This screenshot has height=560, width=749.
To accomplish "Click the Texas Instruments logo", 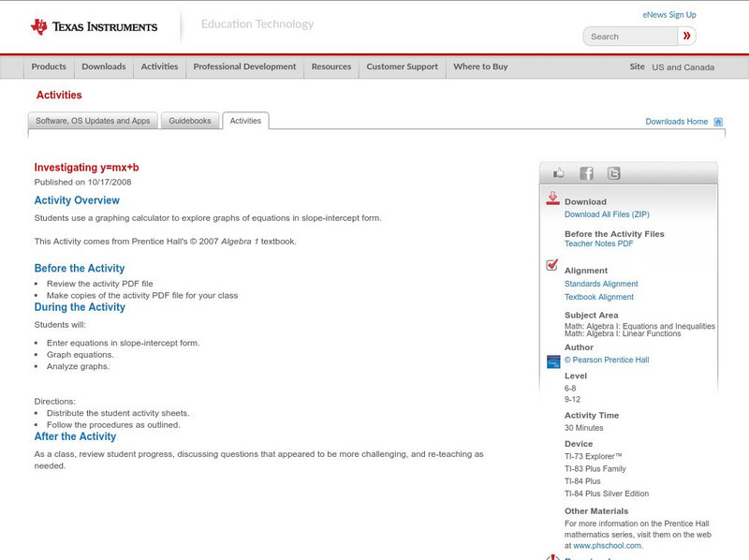I will [94, 26].
